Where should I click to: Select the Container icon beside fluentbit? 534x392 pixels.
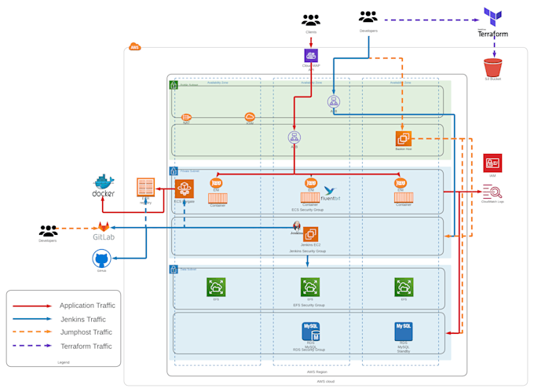[310, 197]
